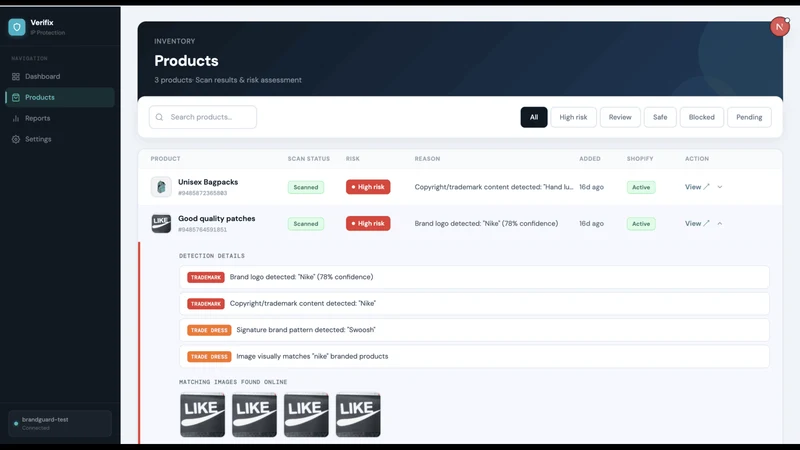800x450 pixels.
Task: Collapse the Good quality patches row chevron
Action: (x=720, y=223)
